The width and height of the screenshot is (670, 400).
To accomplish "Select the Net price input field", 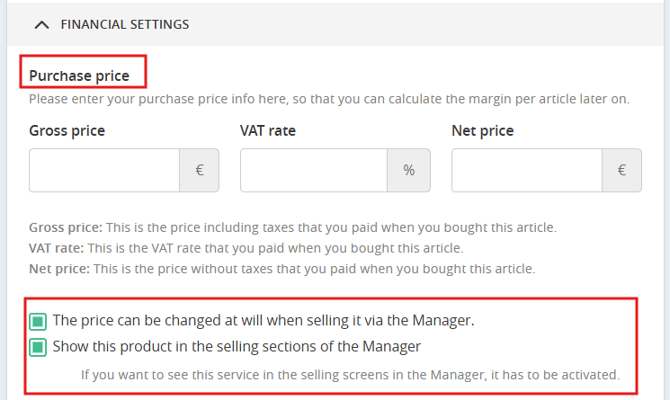I will point(527,170).
